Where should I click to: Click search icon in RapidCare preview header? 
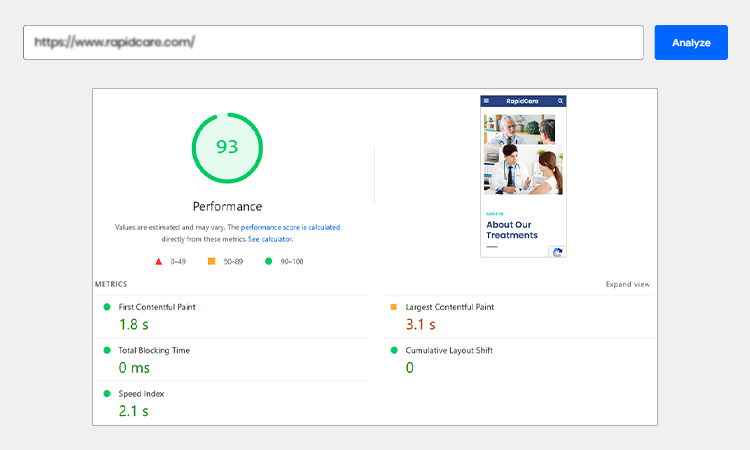pos(561,101)
